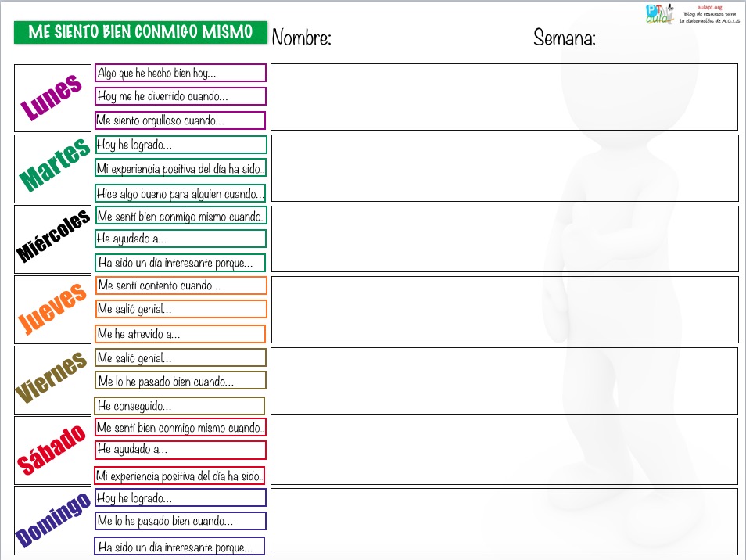This screenshot has width=746, height=560.
Task: Click 'Hoy he logrado...' under Martes
Action: (x=181, y=145)
